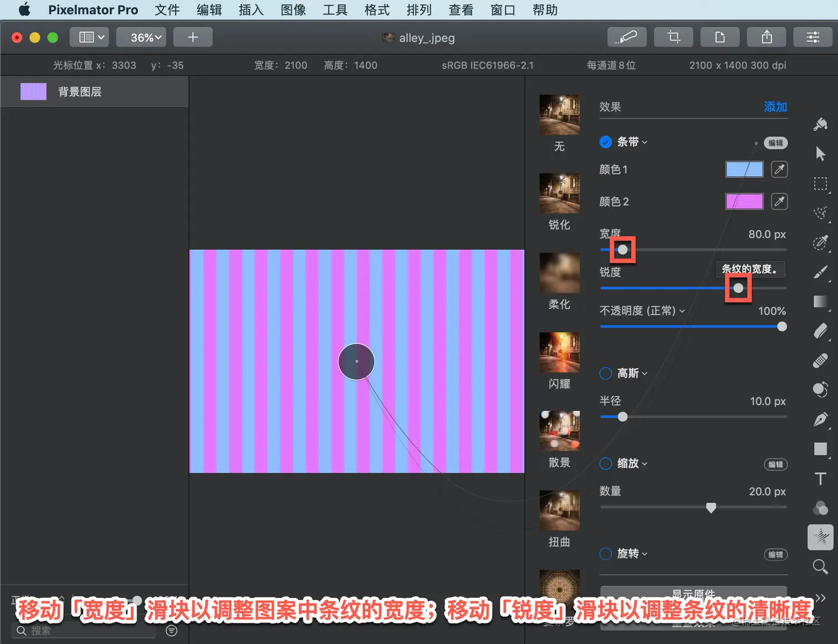Open the 工具 menu
Image resolution: width=838 pixels, height=644 pixels.
[335, 9]
